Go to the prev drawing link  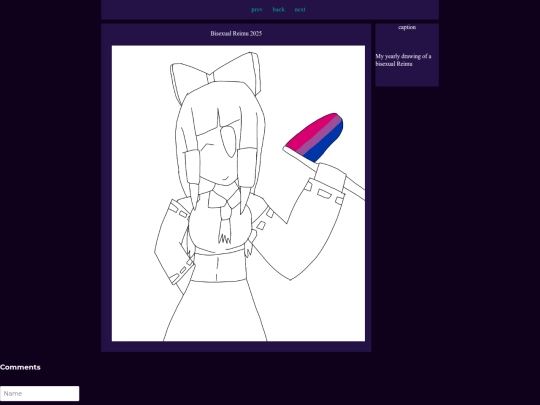(257, 10)
